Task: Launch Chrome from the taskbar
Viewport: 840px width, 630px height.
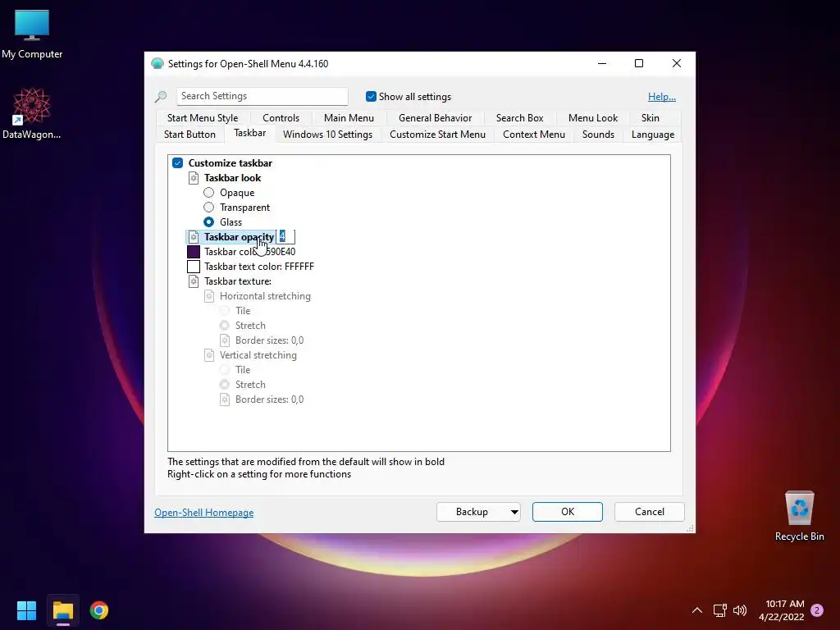Action: [x=99, y=610]
